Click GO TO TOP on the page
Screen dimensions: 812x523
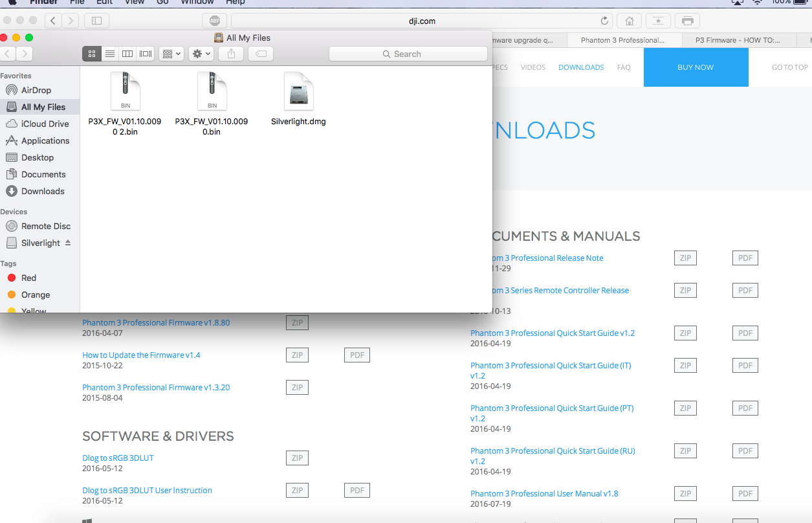790,67
